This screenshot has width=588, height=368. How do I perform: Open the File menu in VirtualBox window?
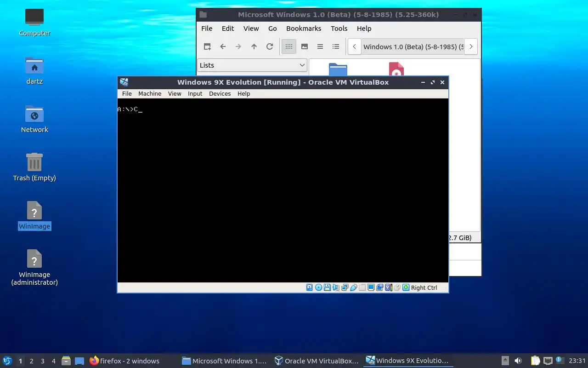(x=127, y=93)
